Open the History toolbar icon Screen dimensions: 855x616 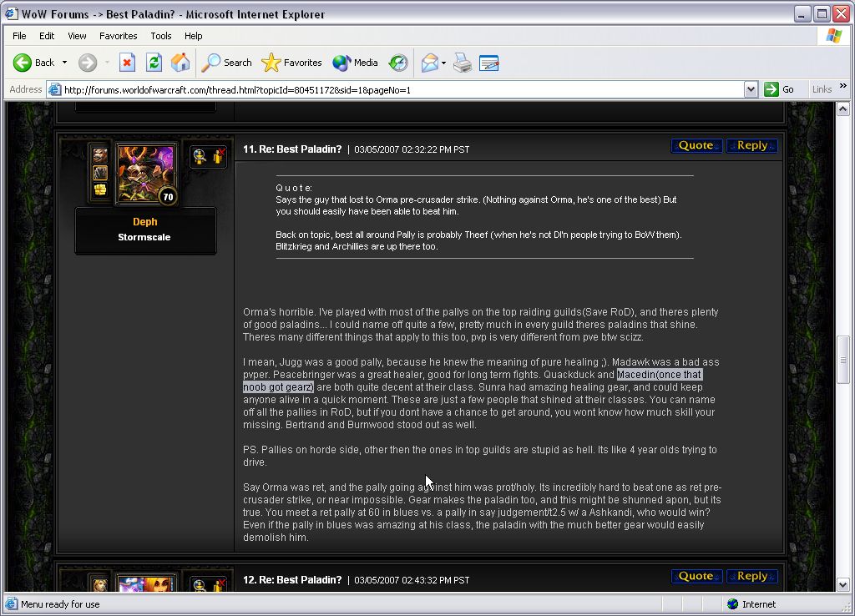pos(398,63)
